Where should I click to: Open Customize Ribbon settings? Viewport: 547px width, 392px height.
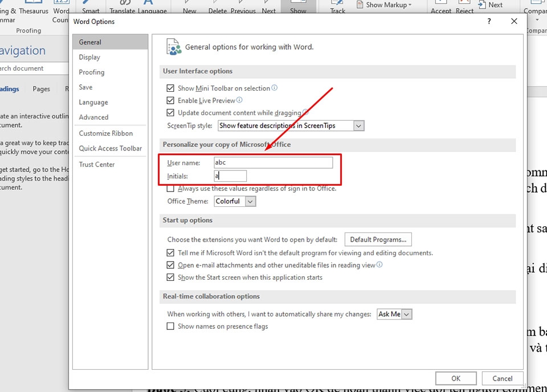pyautogui.click(x=110, y=133)
